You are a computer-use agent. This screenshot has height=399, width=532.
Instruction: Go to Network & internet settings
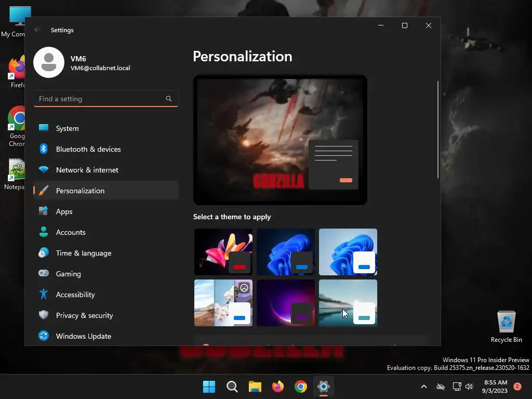[x=106, y=170]
